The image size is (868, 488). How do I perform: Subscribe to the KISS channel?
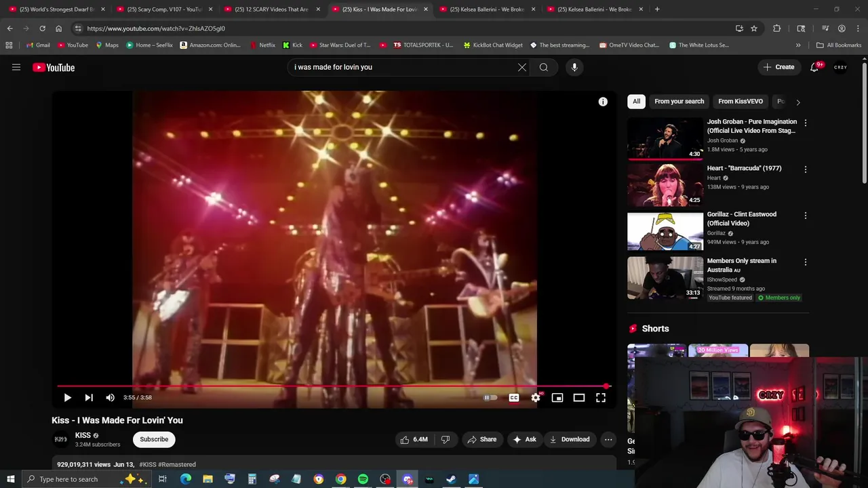pos(154,439)
